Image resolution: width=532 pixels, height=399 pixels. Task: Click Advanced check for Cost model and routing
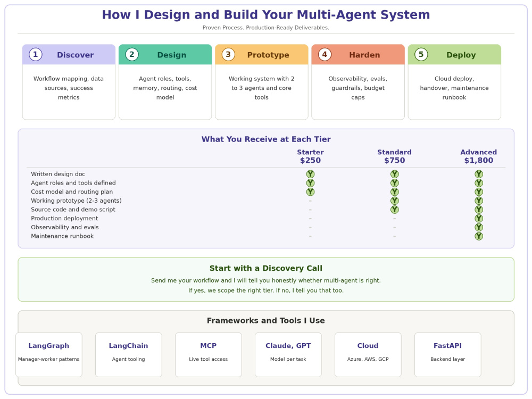pos(479,192)
